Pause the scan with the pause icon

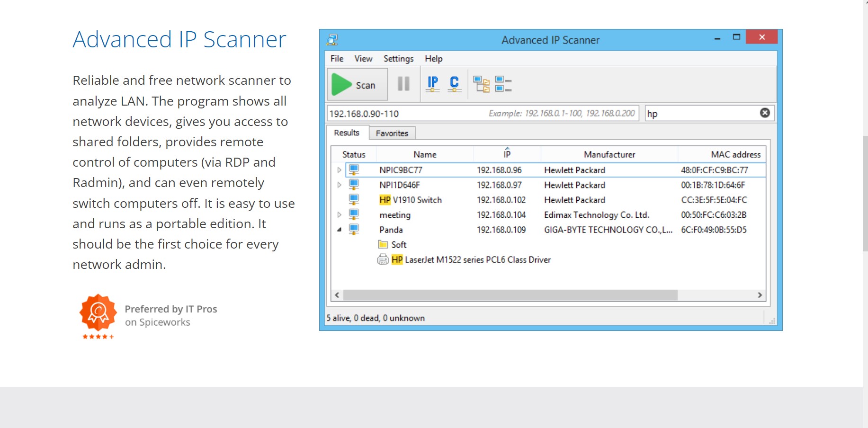click(403, 84)
